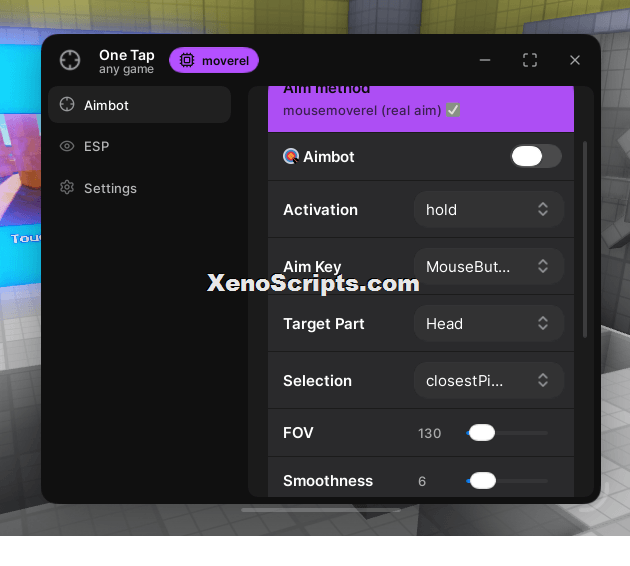Click the Smoothness slider handle
The width and height of the screenshot is (630, 566).
point(483,481)
